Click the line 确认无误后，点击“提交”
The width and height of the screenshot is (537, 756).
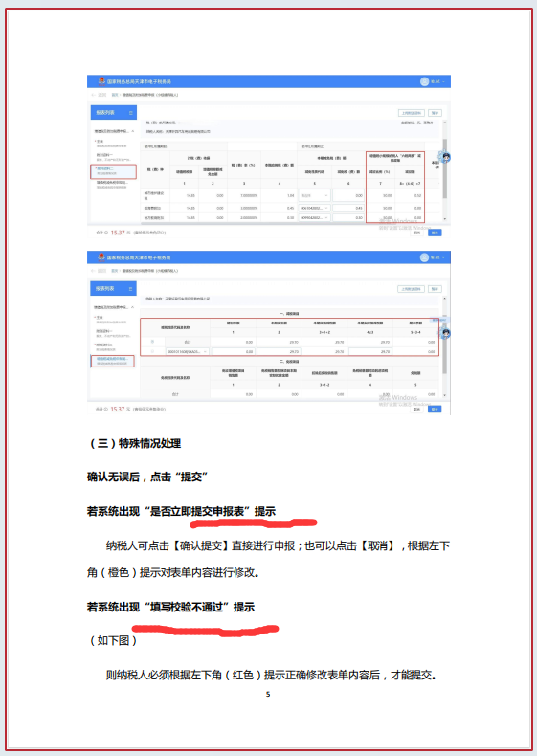[147, 477]
